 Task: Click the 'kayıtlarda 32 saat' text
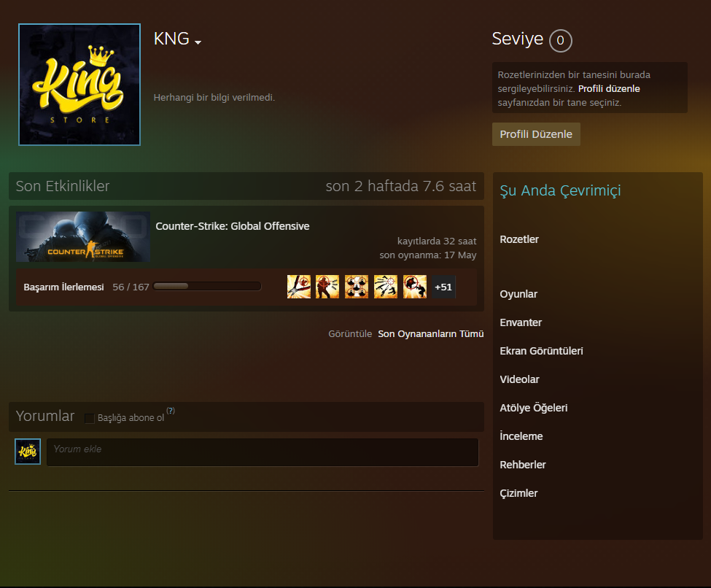coord(437,241)
